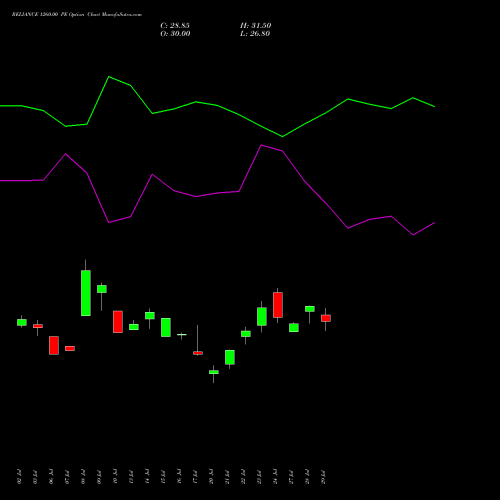Click the RELIANCE PE Option chart title

pyautogui.click(x=77, y=15)
